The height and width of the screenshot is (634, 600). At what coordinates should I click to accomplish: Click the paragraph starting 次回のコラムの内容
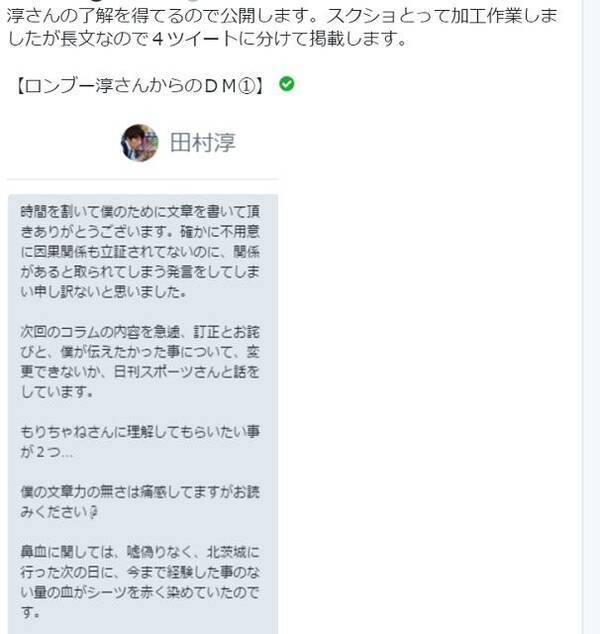pyautogui.click(x=140, y=361)
